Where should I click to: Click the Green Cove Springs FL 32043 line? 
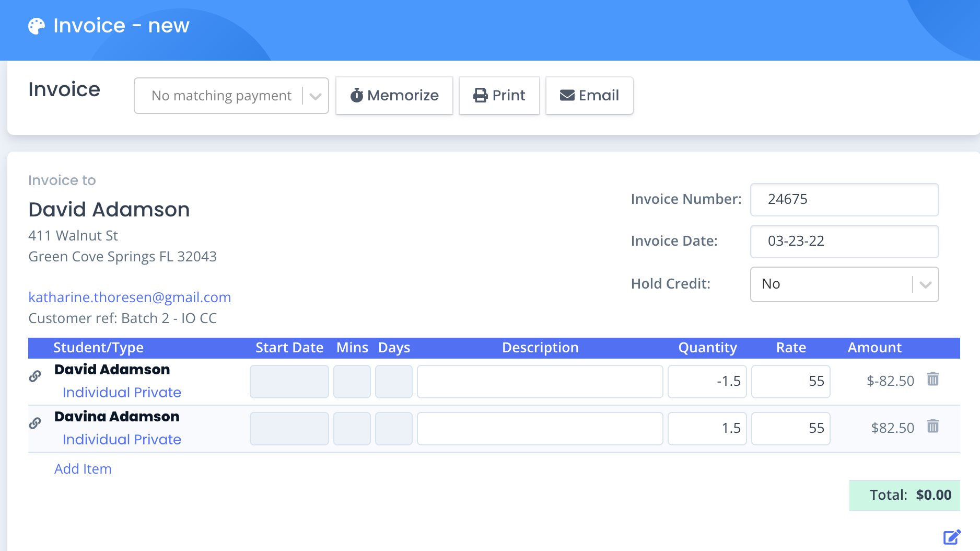tap(123, 257)
